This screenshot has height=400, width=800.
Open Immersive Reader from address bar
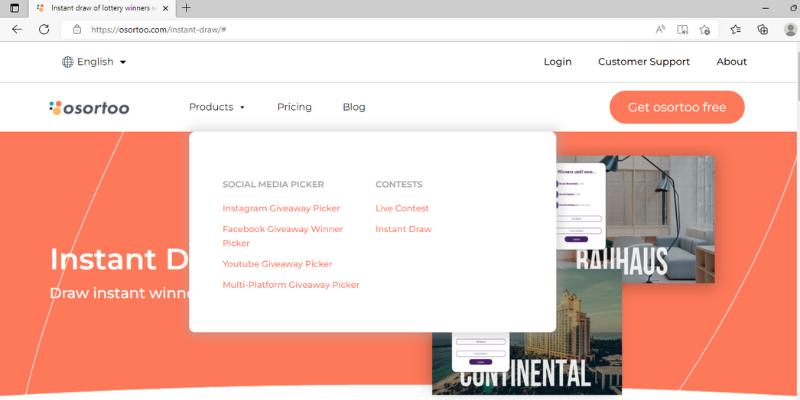683,29
